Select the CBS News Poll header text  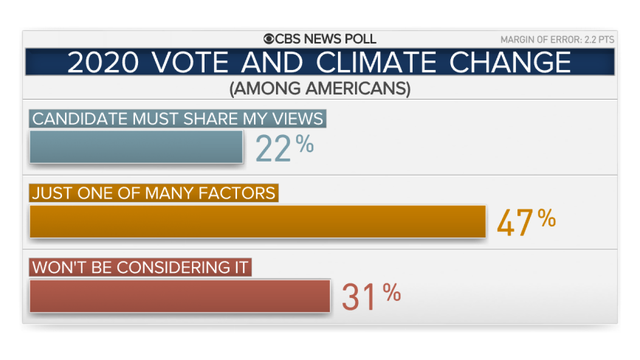(320, 39)
